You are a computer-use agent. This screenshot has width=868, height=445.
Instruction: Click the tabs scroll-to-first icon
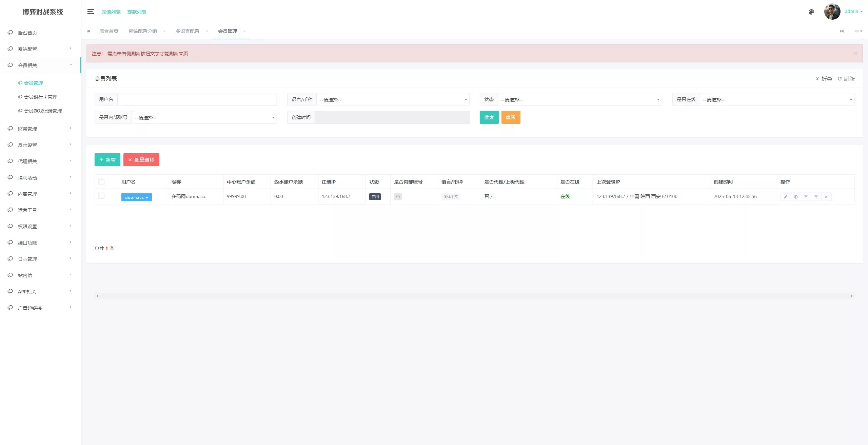(89, 31)
